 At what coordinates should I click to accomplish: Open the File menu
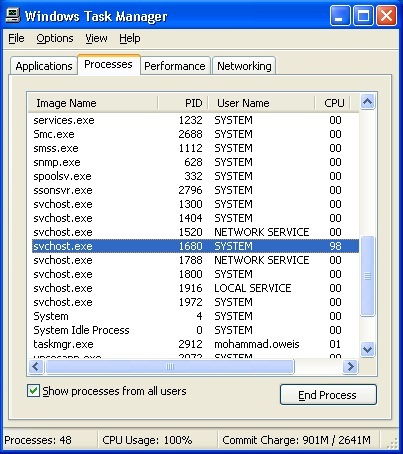(16, 38)
